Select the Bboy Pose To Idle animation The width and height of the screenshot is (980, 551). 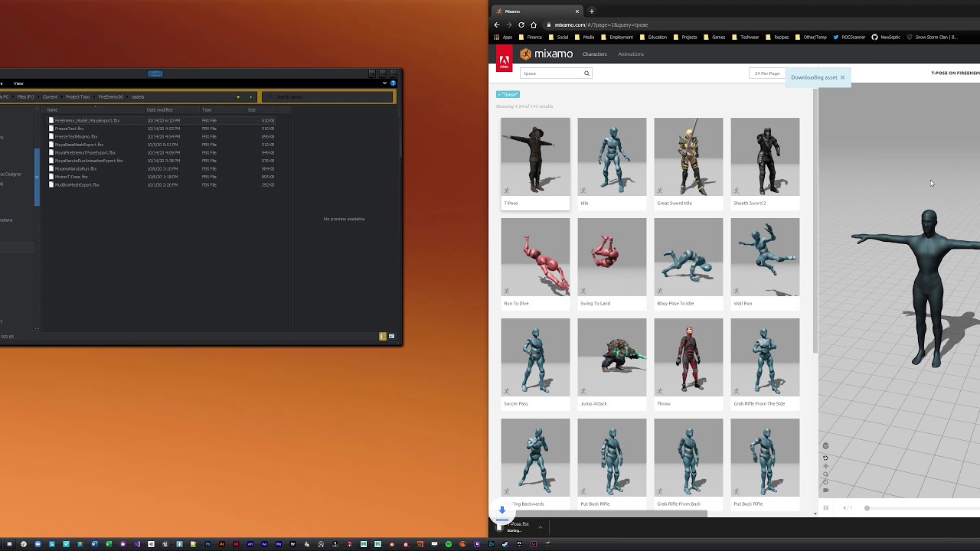pos(688,263)
